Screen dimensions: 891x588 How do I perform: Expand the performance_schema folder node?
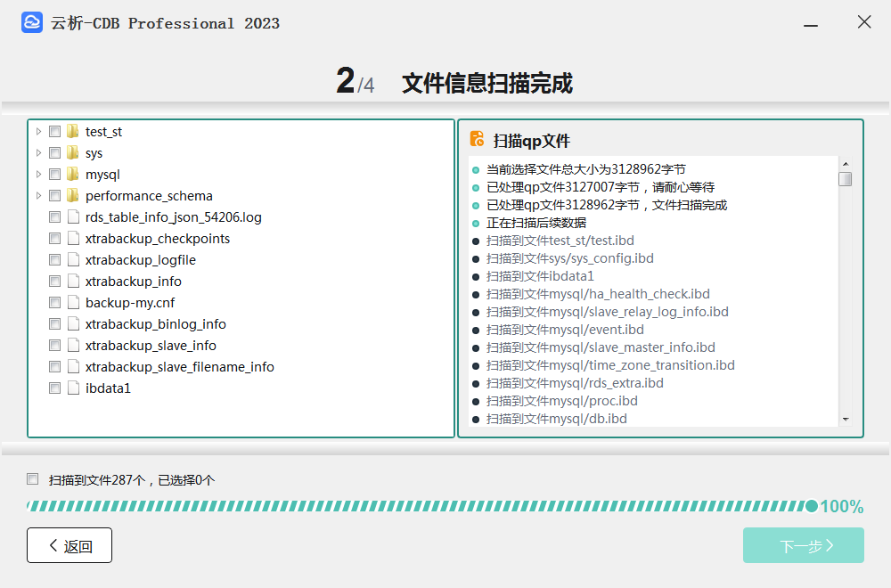pos(38,195)
